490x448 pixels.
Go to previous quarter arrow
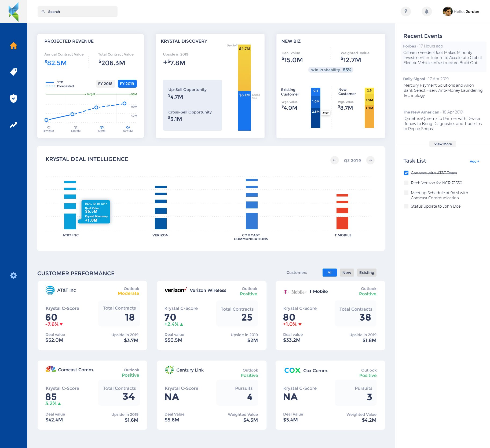click(334, 160)
